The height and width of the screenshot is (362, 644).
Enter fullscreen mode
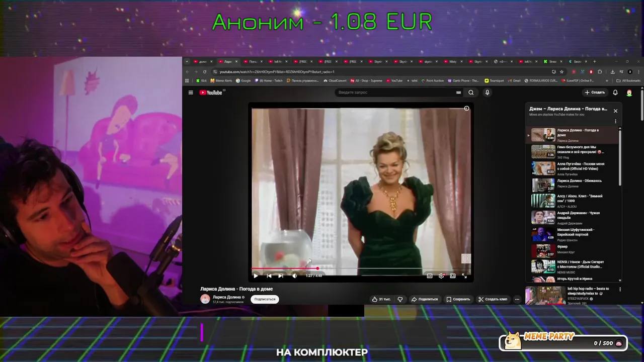[464, 276]
